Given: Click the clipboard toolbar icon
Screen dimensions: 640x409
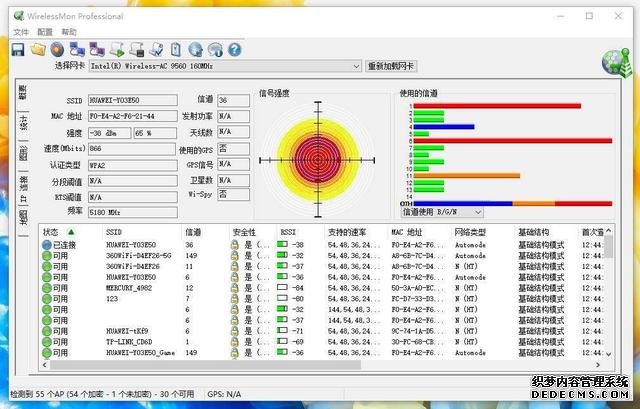Looking at the screenshot, I should click(x=176, y=49).
